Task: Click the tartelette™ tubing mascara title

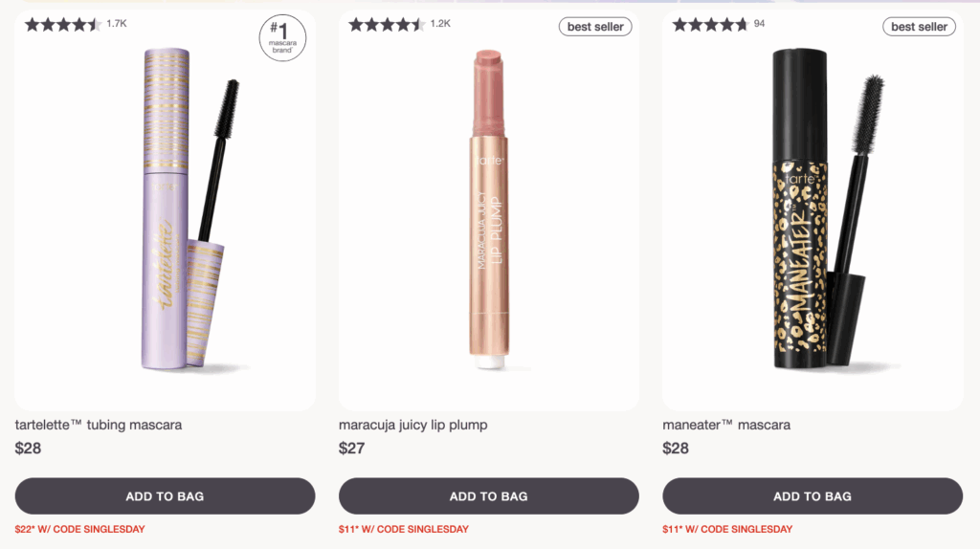Action: tap(99, 425)
